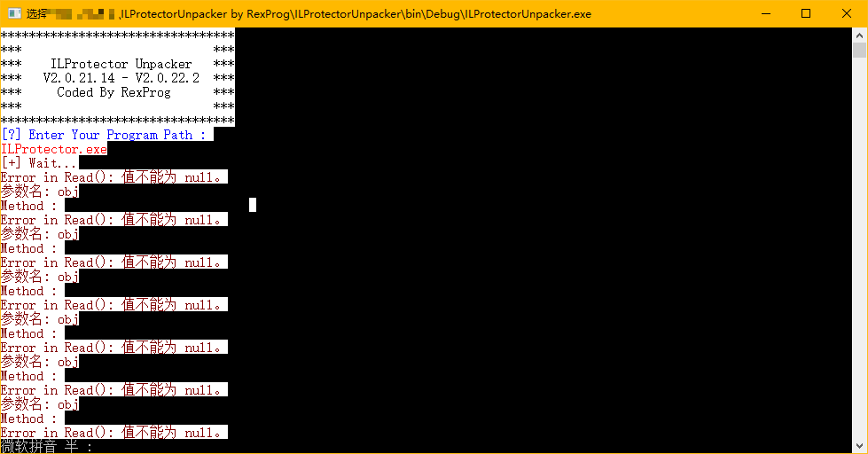Click the '微软拼音 半 :' IME status line
Viewport: 868px width, 454px height.
46,446
